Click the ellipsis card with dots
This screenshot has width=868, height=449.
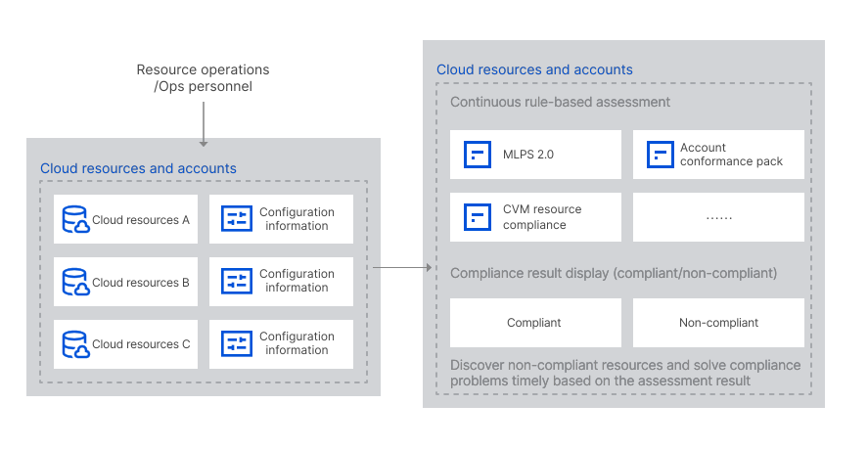click(718, 217)
